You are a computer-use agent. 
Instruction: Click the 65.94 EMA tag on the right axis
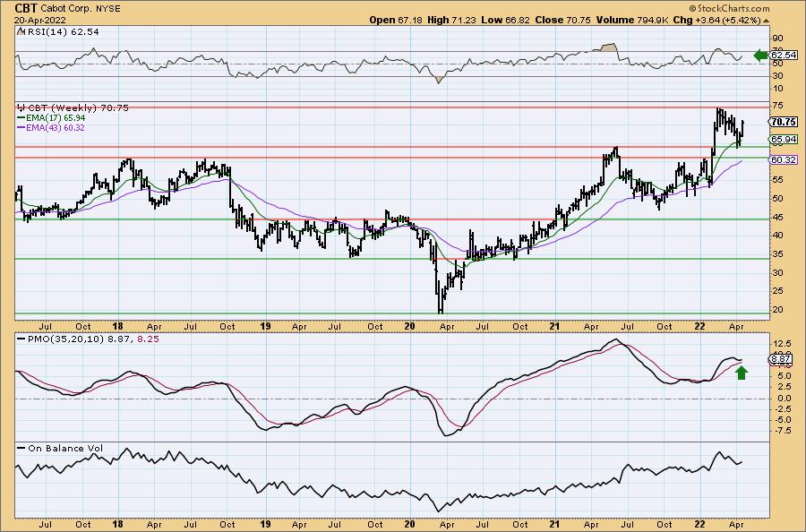pyautogui.click(x=784, y=140)
